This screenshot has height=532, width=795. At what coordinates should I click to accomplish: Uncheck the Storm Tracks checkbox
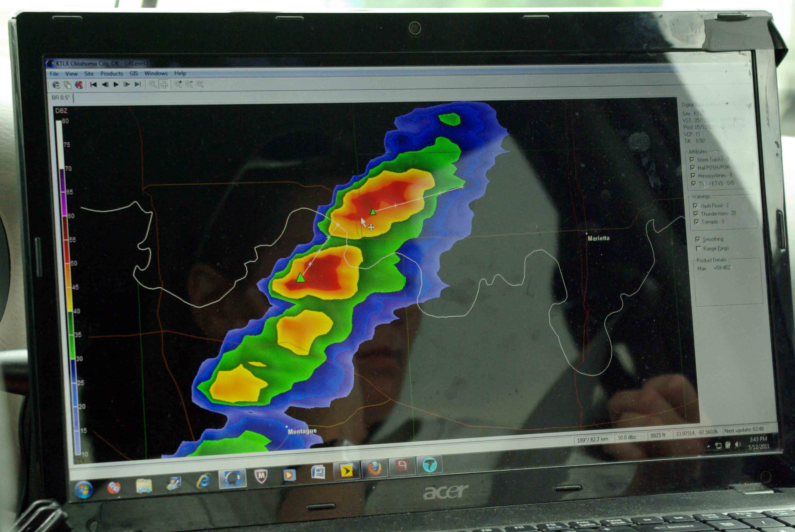coord(692,160)
